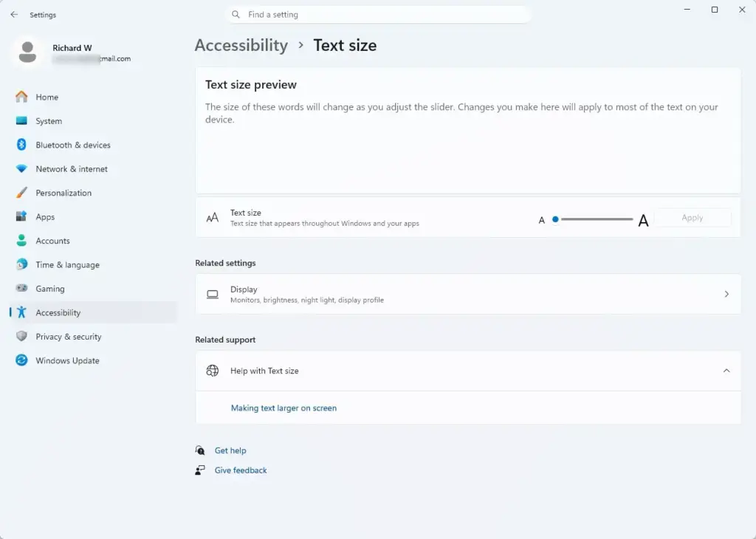Click the globe icon beside Help with Text size
Viewport: 756px width, 539px height.
(x=212, y=370)
